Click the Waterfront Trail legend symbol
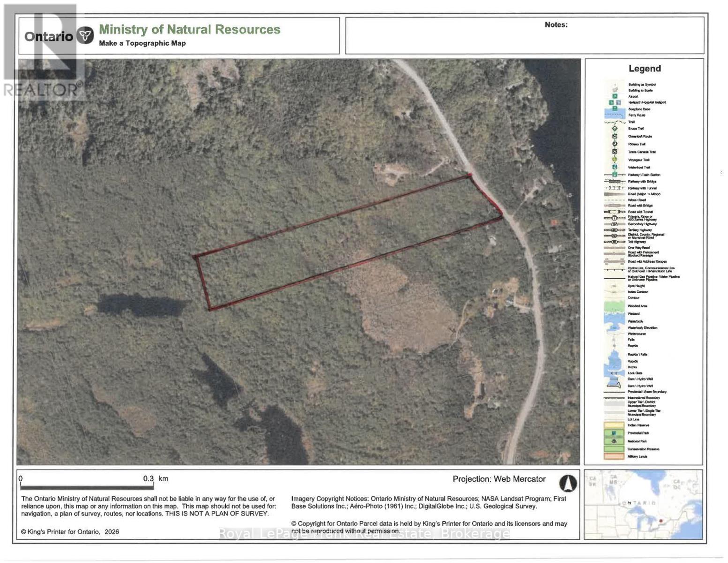The image size is (728, 563). pos(615,167)
